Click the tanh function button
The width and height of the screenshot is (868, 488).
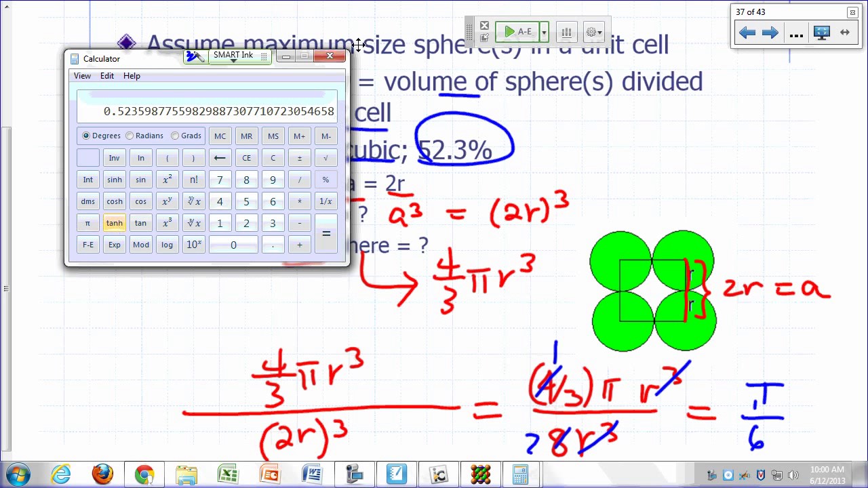(114, 223)
